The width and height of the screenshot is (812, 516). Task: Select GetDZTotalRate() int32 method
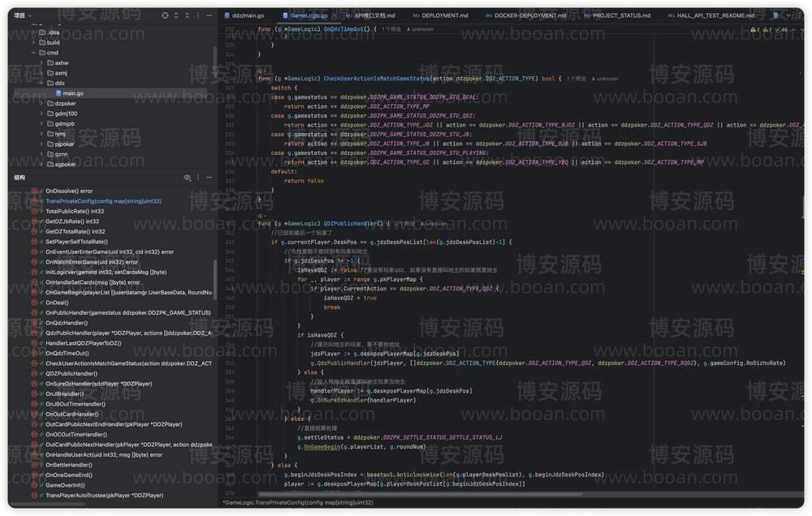click(72, 231)
